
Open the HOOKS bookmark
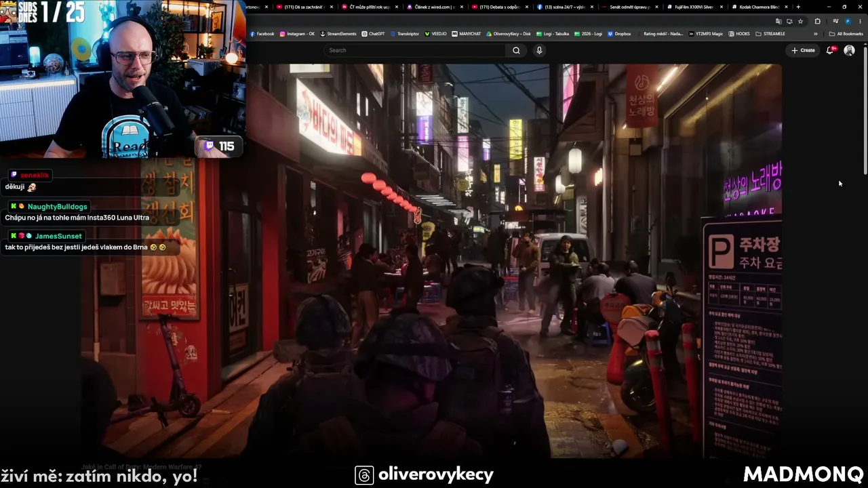coord(739,34)
